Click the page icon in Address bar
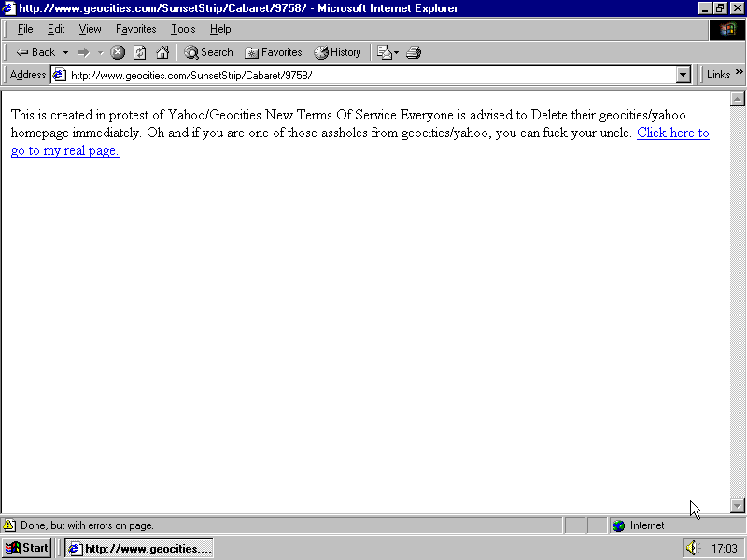The height and width of the screenshot is (560, 747). point(59,76)
